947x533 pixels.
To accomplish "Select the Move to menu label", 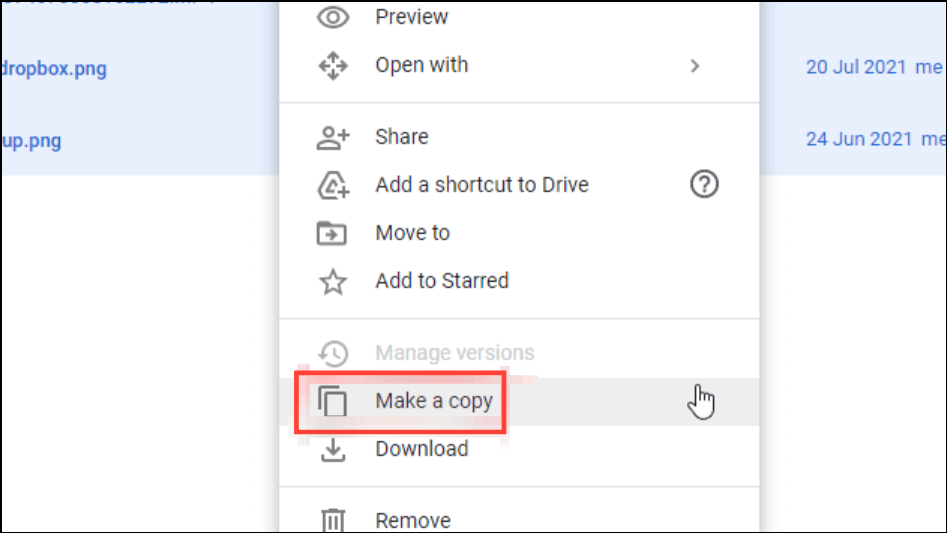I will (x=412, y=233).
